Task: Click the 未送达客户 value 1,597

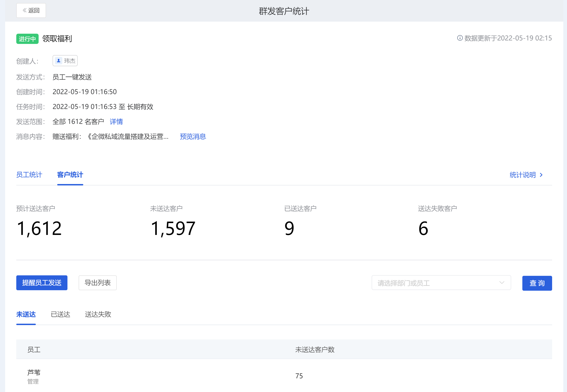Action: pyautogui.click(x=173, y=229)
